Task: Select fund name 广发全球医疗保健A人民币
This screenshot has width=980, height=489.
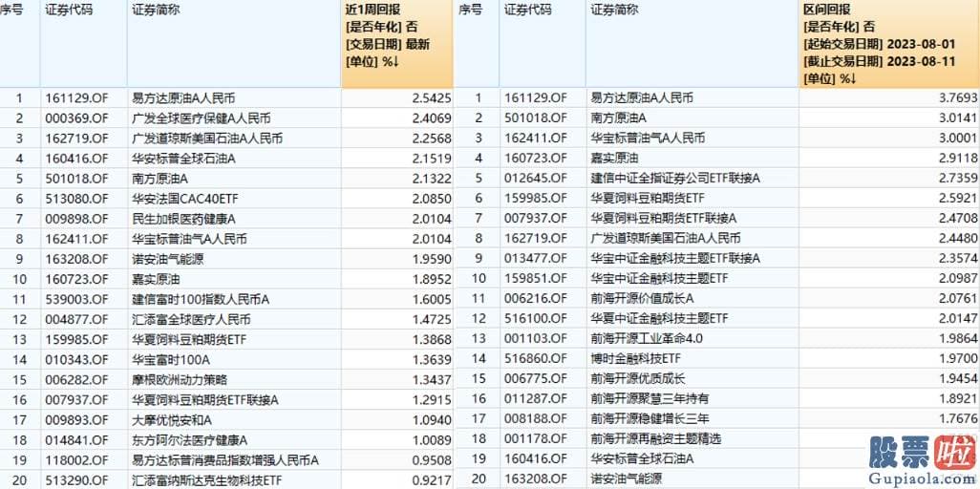Action: pos(202,117)
